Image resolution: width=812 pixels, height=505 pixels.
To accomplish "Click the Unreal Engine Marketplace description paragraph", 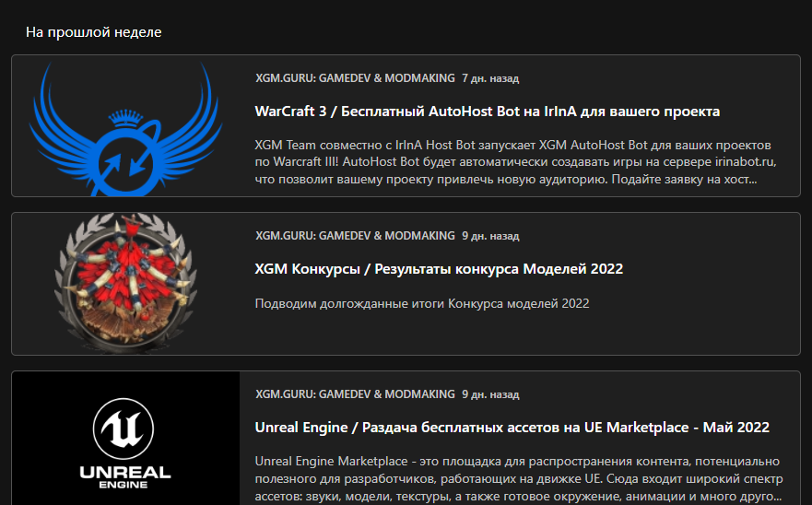I will (519, 478).
